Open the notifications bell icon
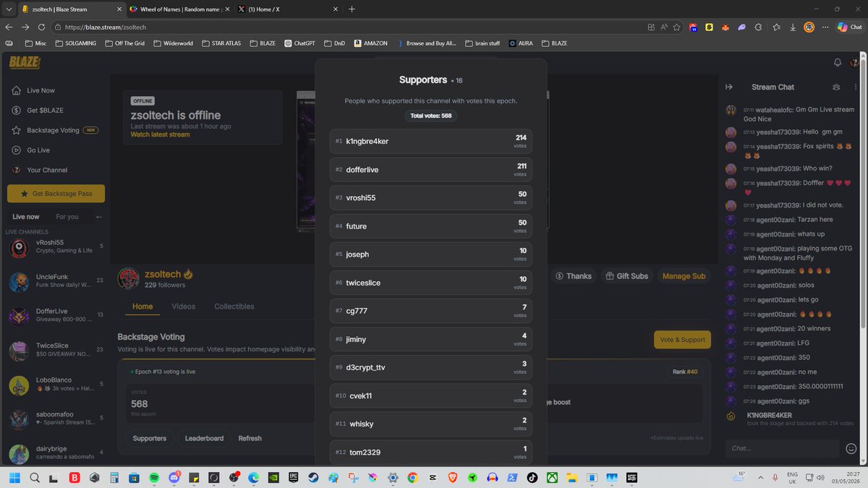Viewport: 868px width, 488px height. click(x=838, y=63)
